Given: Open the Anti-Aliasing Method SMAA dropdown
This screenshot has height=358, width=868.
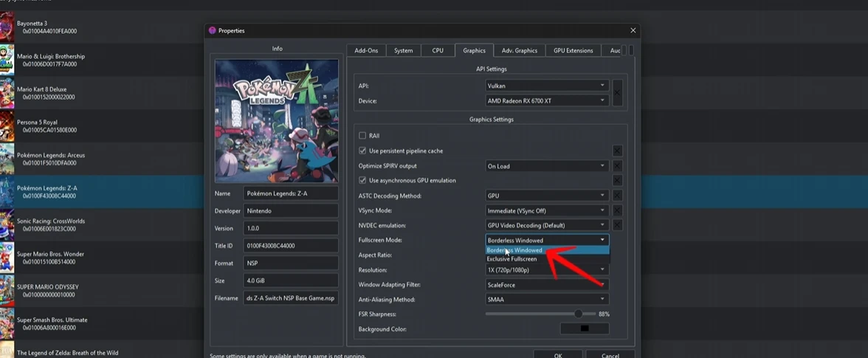Looking at the screenshot, I should 546,300.
